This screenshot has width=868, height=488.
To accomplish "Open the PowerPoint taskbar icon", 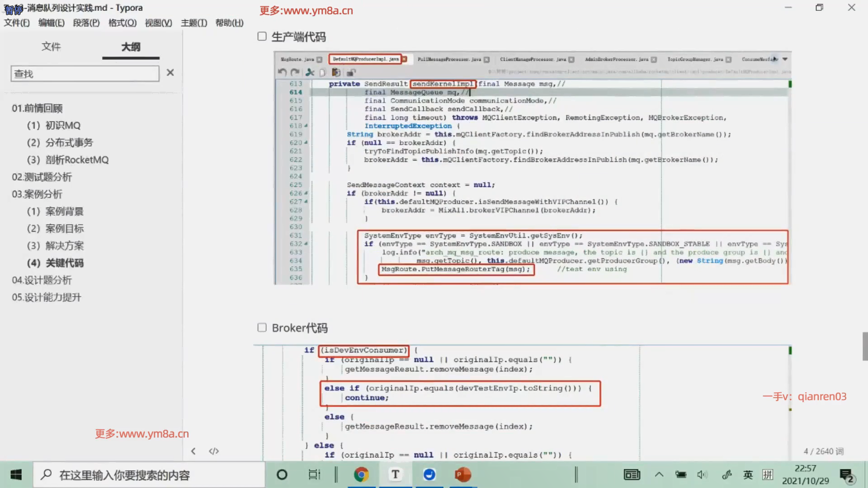I will 463,474.
